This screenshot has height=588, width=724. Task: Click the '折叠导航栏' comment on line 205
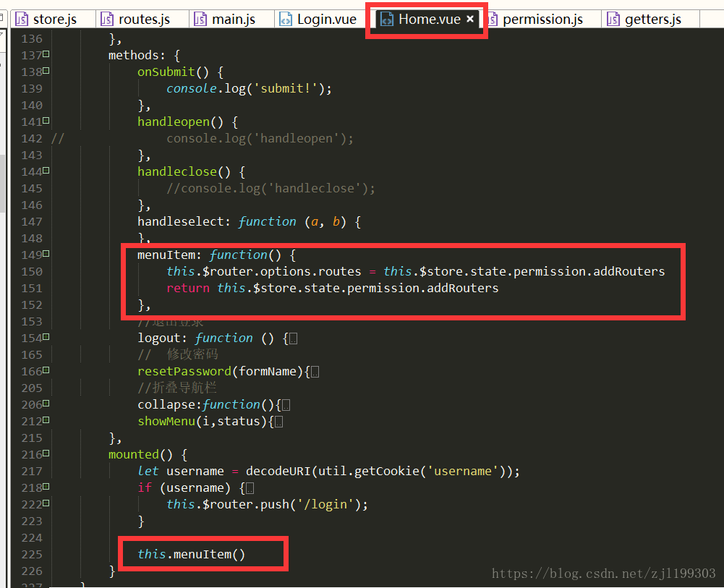(x=184, y=388)
